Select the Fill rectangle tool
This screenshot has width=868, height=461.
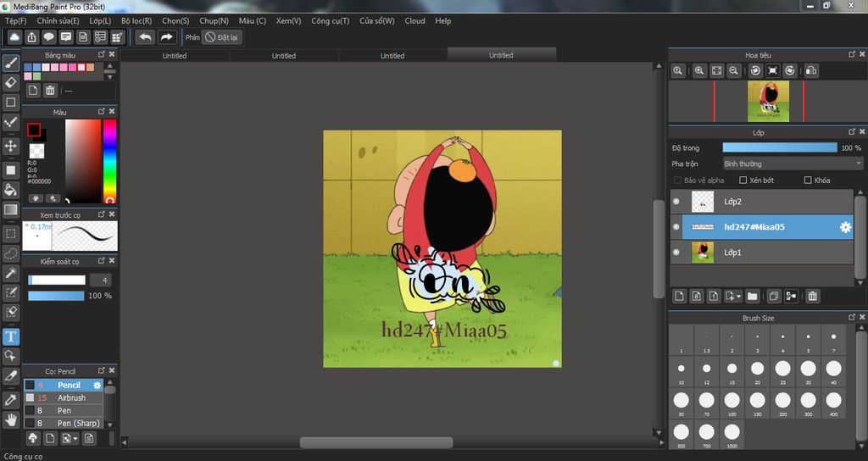point(10,169)
